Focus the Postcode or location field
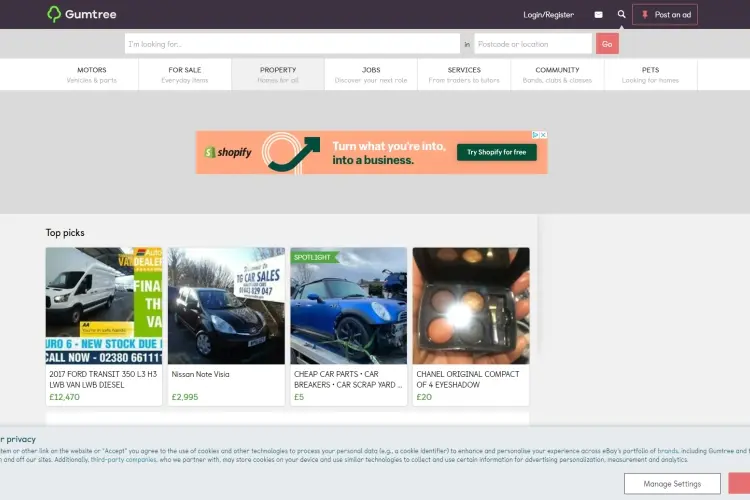 (x=533, y=44)
